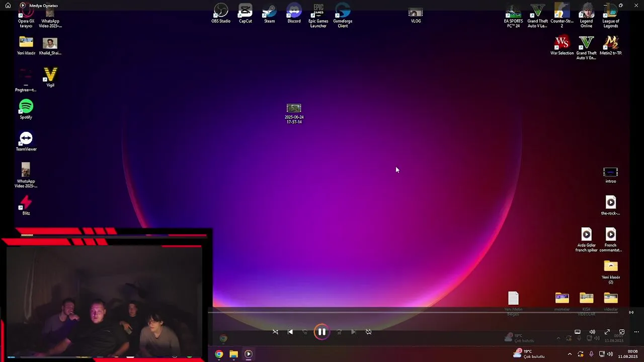
Task: Open more options ellipsis menu
Action: (636, 332)
